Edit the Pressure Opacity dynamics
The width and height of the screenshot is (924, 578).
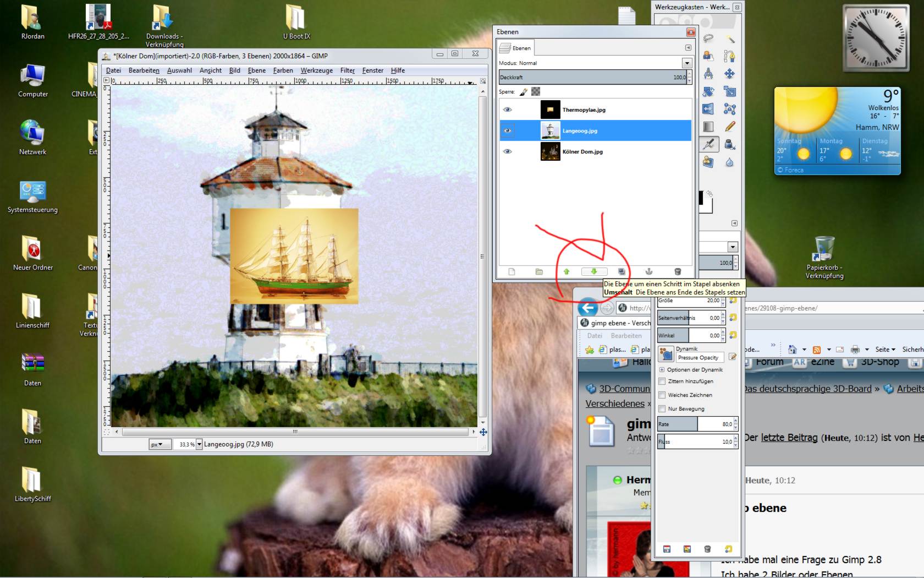733,357
